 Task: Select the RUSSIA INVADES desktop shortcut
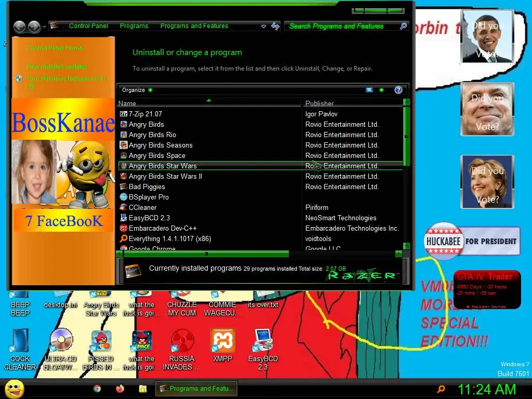[182, 350]
